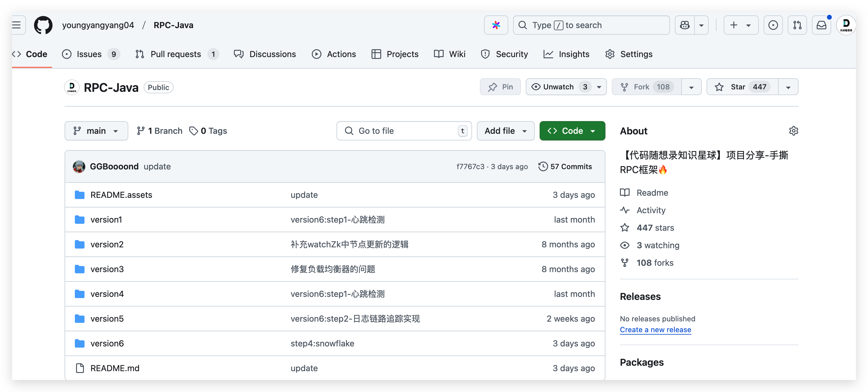
Task: Open the version1 folder
Action: point(106,220)
